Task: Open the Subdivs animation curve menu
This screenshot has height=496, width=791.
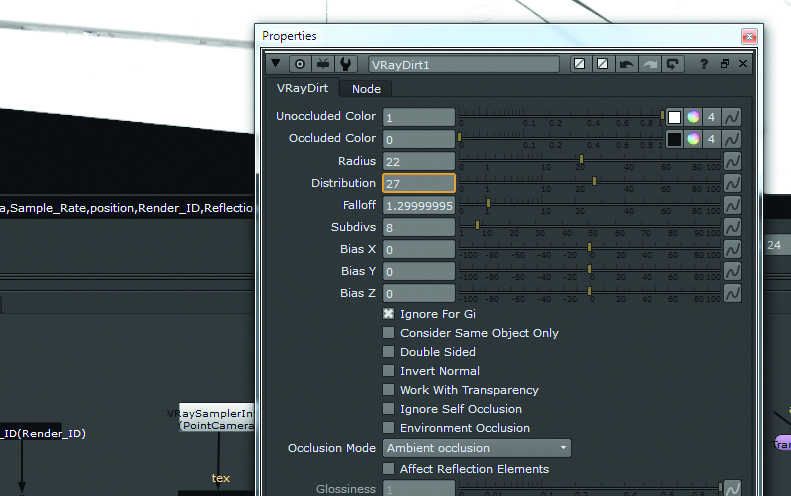Action: pyautogui.click(x=732, y=227)
